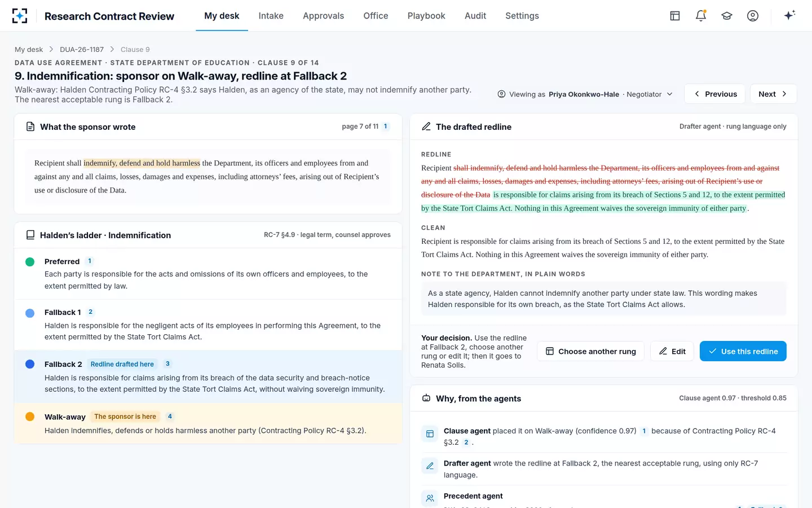Click Choose another rung
This screenshot has width=812, height=508.
pyautogui.click(x=590, y=351)
